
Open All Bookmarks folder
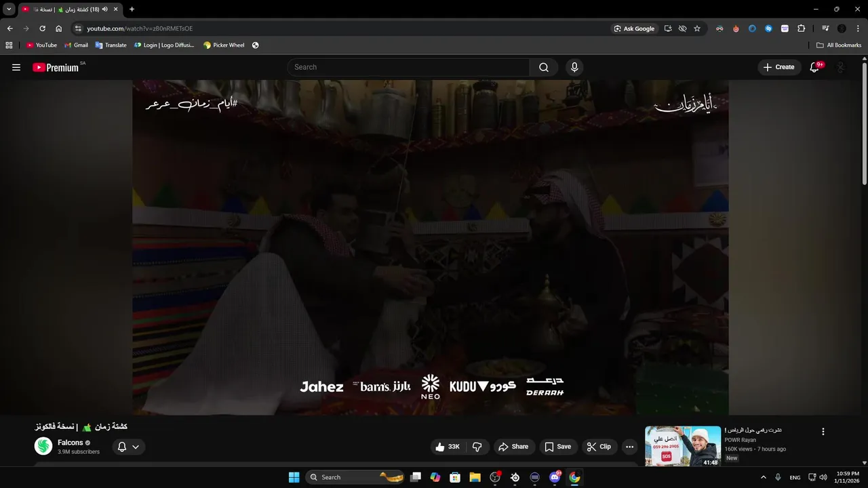839,45
